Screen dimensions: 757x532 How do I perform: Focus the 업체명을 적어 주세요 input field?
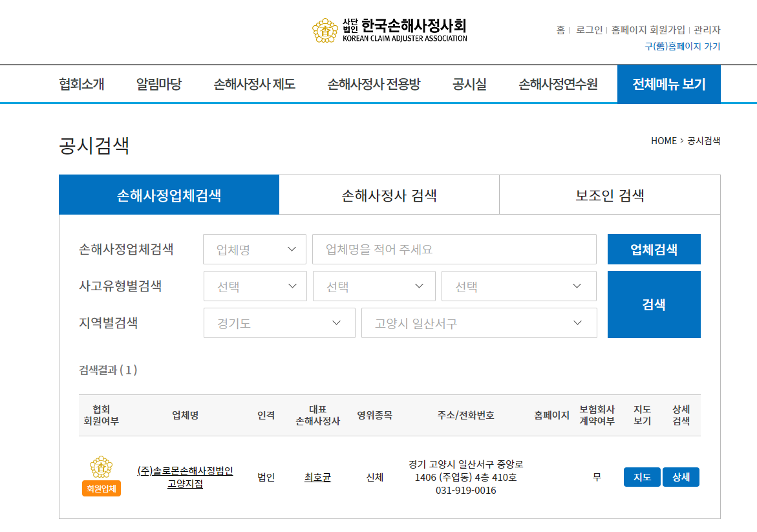pos(454,249)
